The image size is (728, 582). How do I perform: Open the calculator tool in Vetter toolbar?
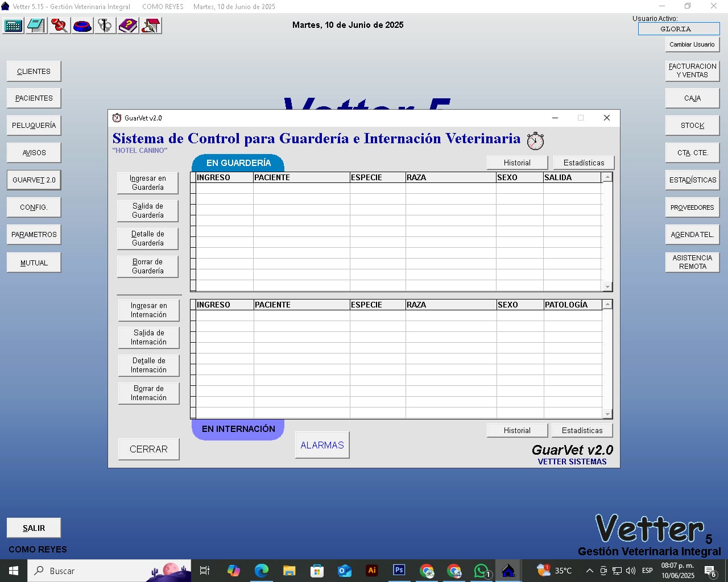[14, 26]
